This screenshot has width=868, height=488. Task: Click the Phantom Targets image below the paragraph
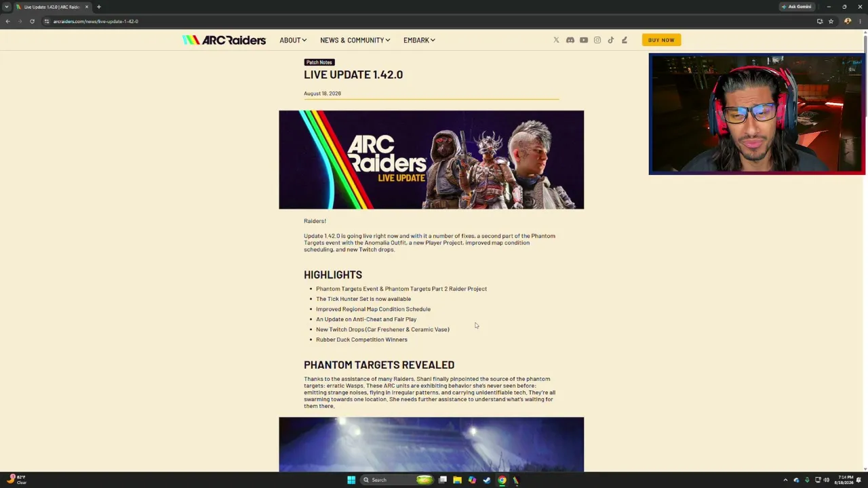431,445
